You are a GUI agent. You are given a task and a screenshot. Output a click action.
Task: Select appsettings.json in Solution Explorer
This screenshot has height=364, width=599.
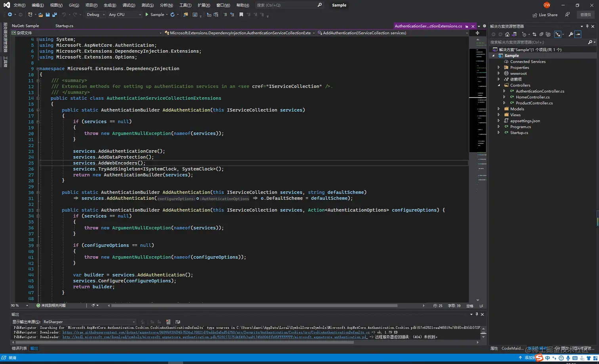525,121
